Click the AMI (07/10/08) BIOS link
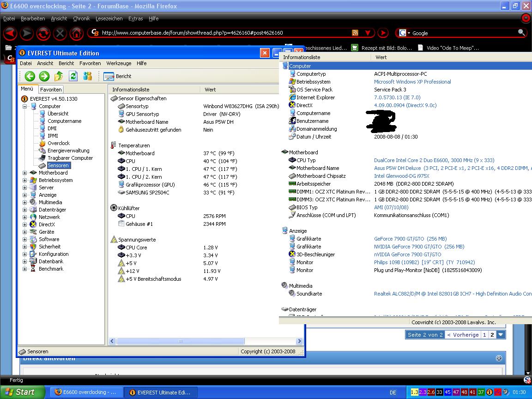The width and height of the screenshot is (532, 399). coord(391,207)
